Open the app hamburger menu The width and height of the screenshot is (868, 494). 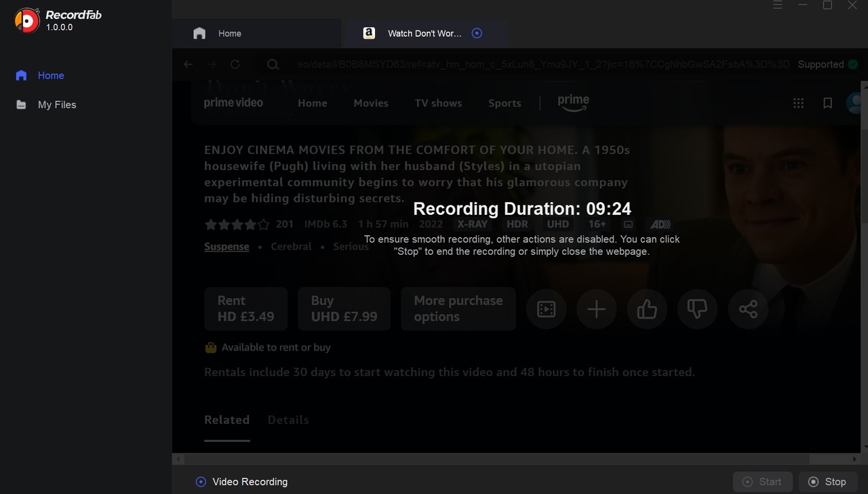point(778,5)
